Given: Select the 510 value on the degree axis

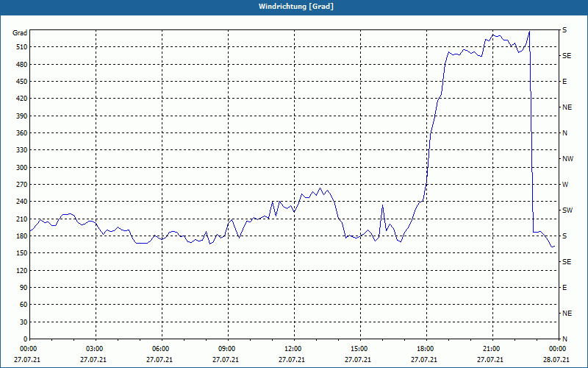Looking at the screenshot, I should [21, 47].
